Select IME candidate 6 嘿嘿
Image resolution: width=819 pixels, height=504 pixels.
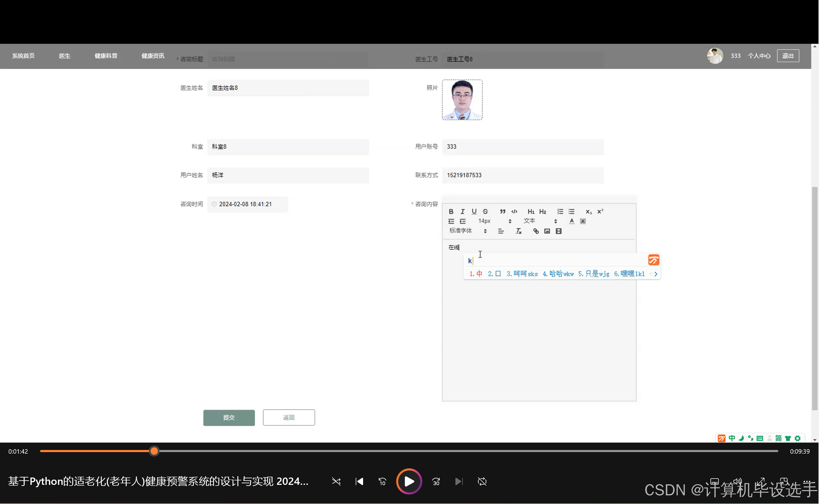[630, 274]
